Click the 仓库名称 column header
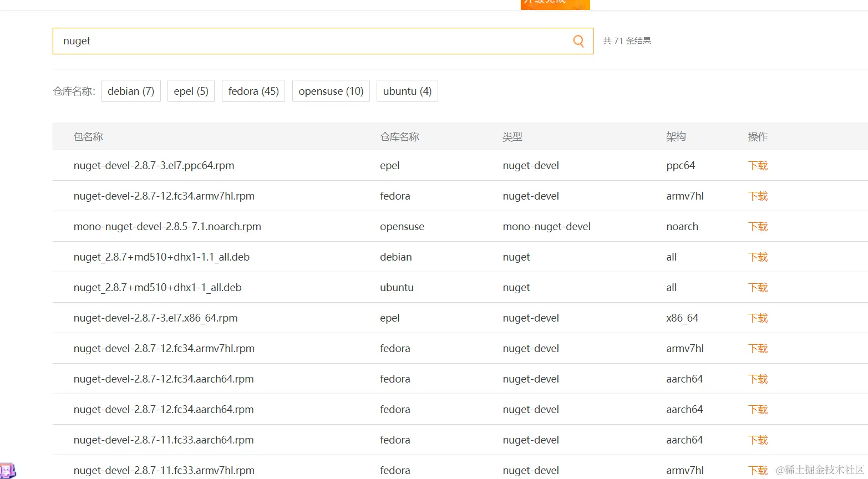The height and width of the screenshot is (479, 868). click(x=399, y=137)
